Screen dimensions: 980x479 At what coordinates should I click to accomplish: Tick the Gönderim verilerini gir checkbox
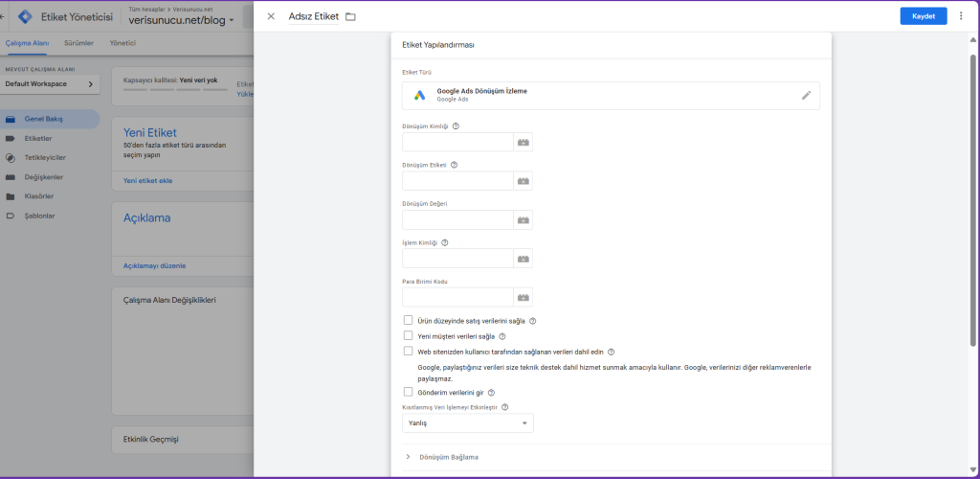click(408, 392)
